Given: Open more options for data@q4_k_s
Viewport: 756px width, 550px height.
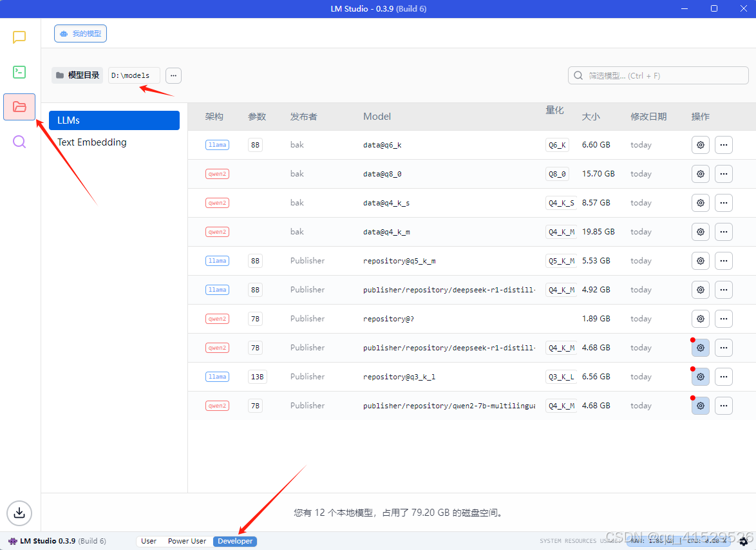Looking at the screenshot, I should pyautogui.click(x=724, y=203).
